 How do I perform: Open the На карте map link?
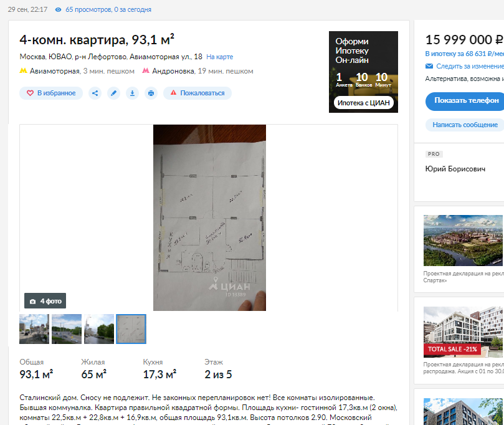click(x=219, y=57)
